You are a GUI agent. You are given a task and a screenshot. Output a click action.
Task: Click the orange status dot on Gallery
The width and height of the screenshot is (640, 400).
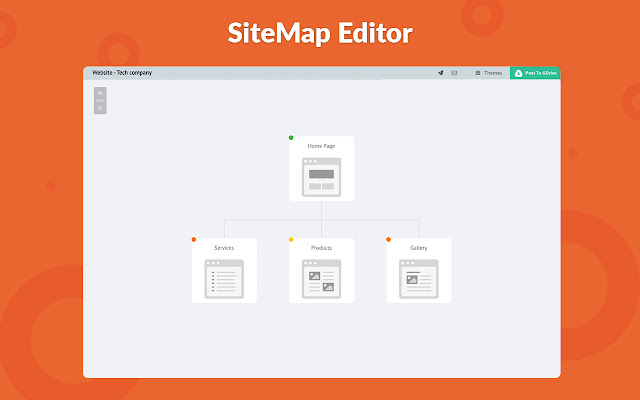pos(389,240)
